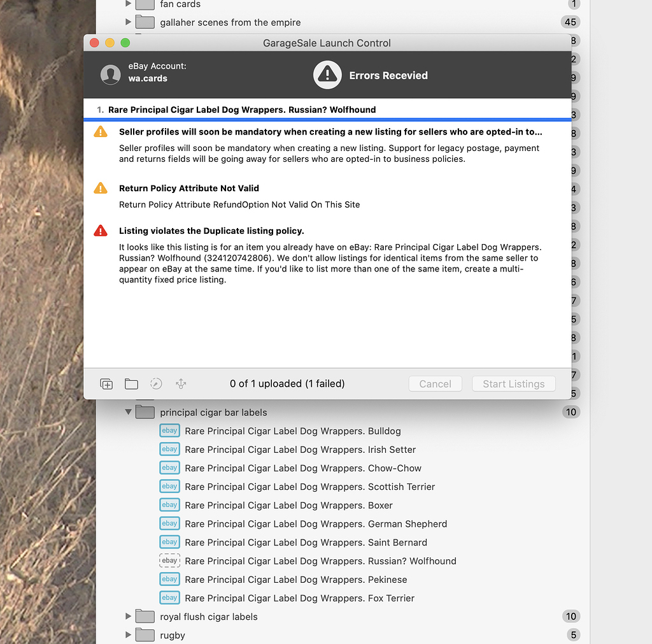The width and height of the screenshot is (652, 644).
Task: Click the folder icon of royal flush cigar labels
Action: tap(145, 616)
